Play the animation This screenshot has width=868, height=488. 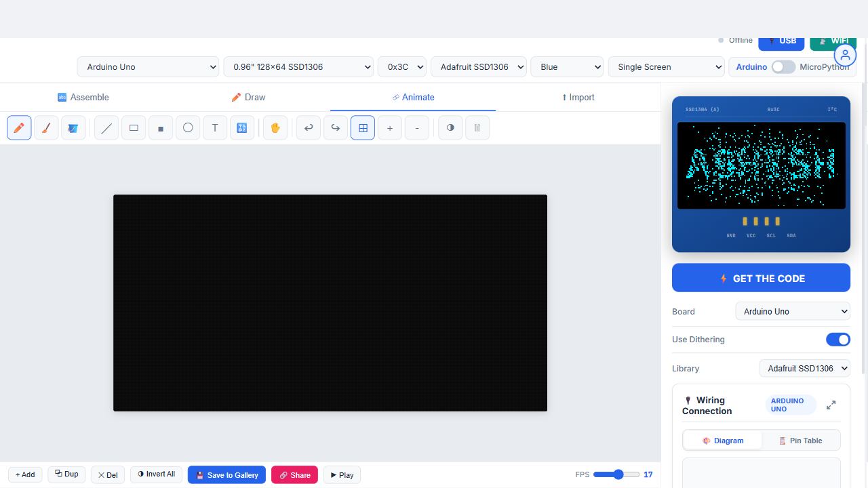click(342, 474)
